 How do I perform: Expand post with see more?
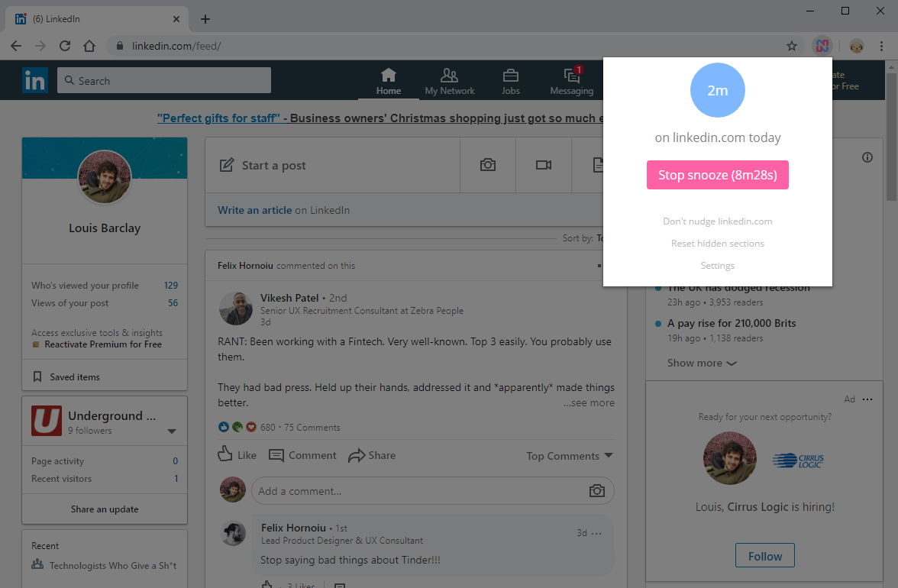pos(589,402)
